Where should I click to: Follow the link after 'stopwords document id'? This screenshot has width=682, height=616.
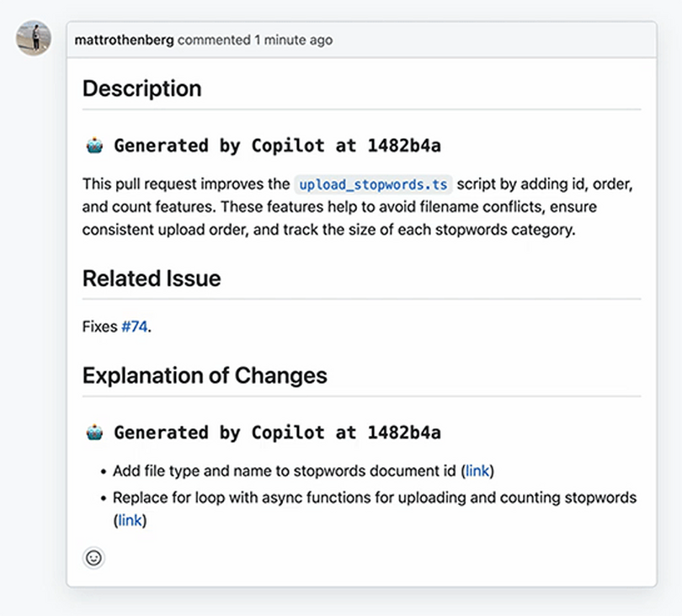tap(477, 470)
